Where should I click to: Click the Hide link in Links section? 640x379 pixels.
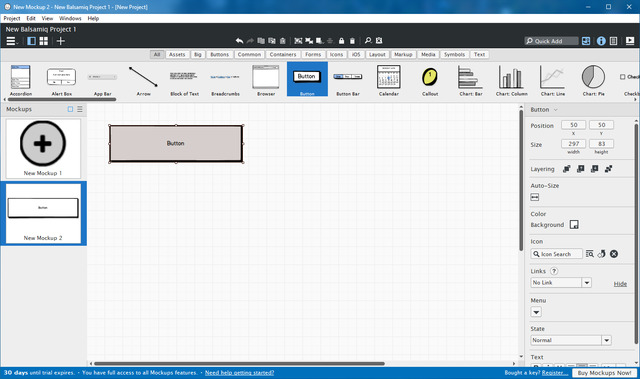620,284
